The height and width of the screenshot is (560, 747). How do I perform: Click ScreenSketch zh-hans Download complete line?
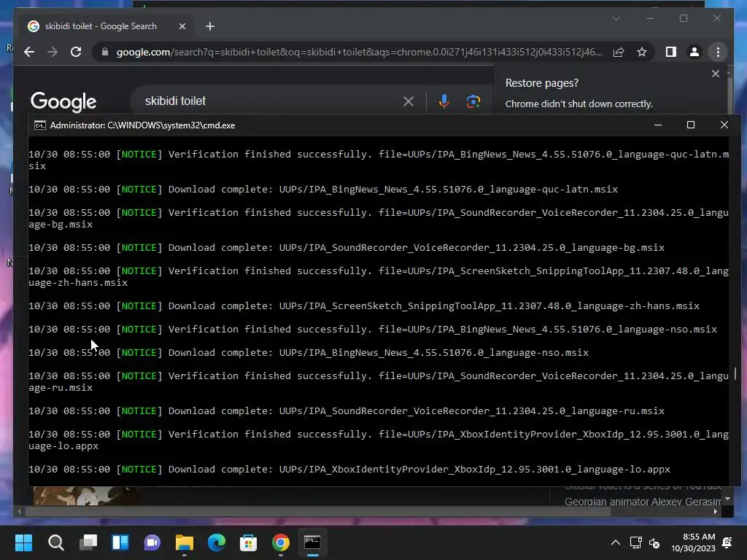pyautogui.click(x=364, y=306)
